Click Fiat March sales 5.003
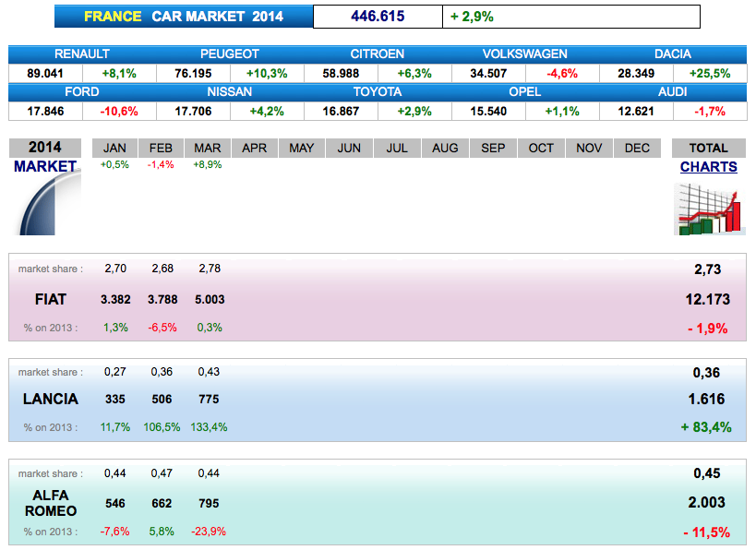Viewport: 756px width, 550px height. 210,299
